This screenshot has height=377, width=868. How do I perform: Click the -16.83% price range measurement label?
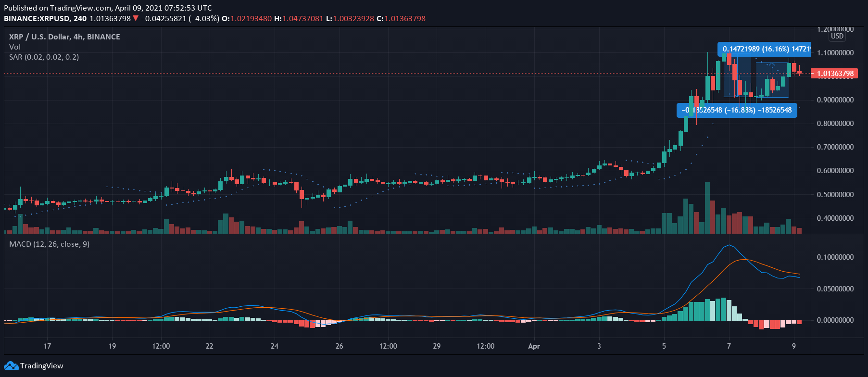click(737, 110)
